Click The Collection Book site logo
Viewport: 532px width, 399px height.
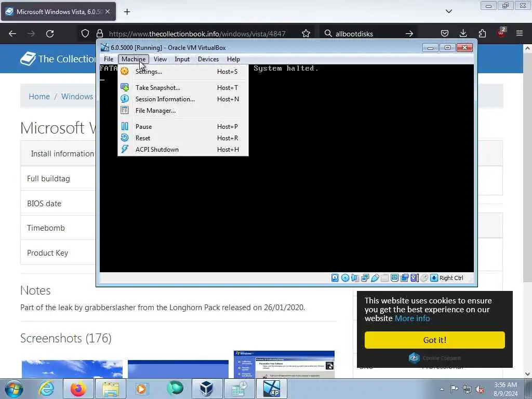tap(58, 59)
